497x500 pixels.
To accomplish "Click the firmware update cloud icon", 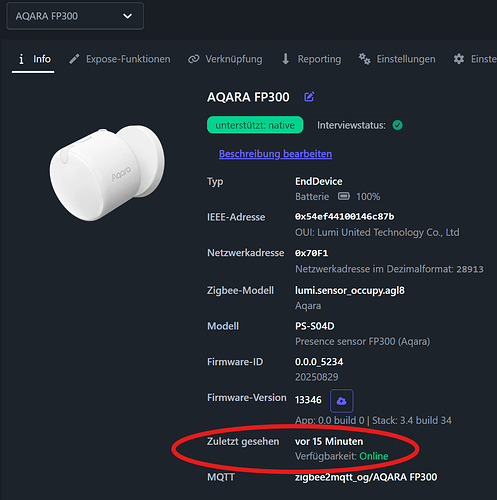I will (342, 401).
